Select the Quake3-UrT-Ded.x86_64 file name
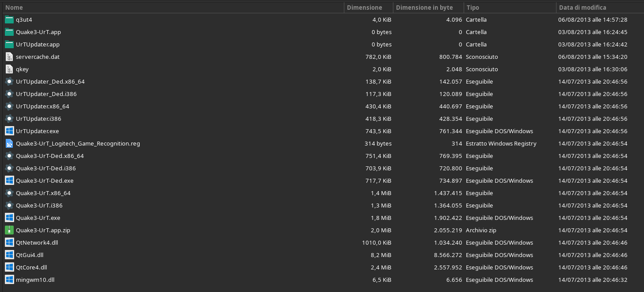The image size is (644, 292). [x=50, y=156]
